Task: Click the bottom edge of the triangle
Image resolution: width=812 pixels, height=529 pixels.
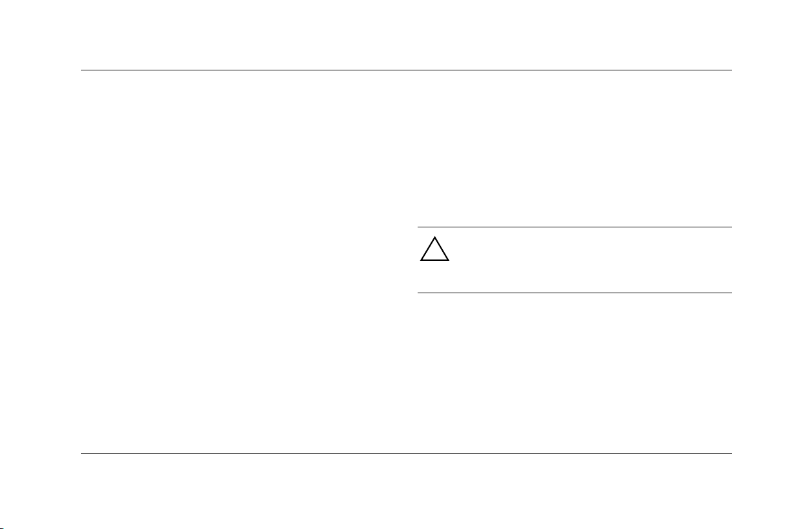Action: (434, 260)
